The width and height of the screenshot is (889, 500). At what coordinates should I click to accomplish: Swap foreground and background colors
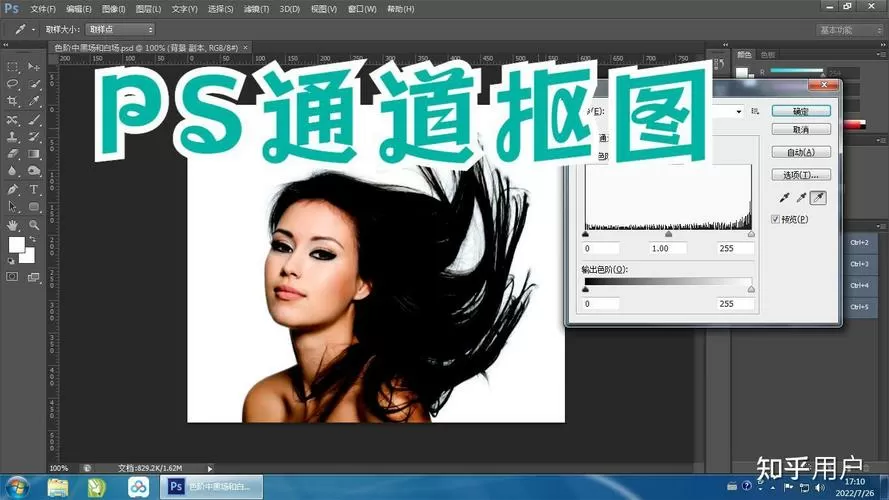click(33, 240)
